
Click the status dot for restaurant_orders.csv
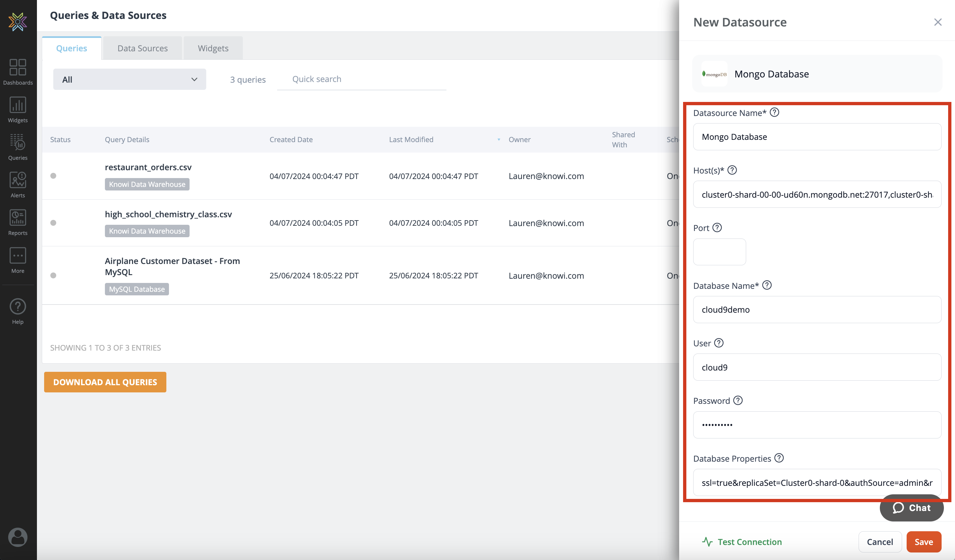pyautogui.click(x=53, y=176)
